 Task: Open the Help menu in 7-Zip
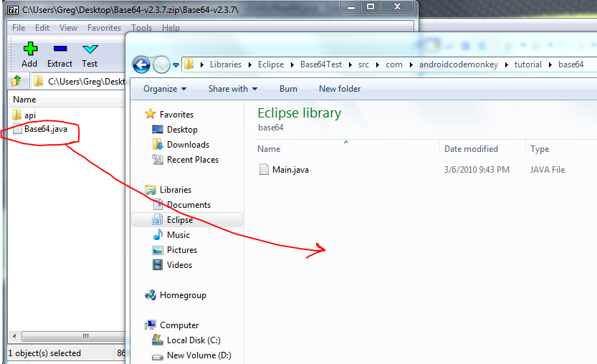(171, 28)
